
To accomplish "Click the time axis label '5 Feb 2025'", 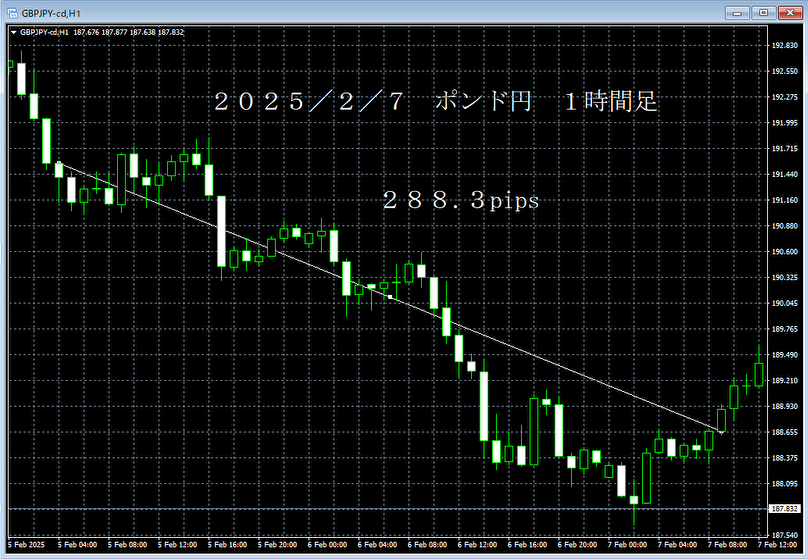I will (x=26, y=545).
